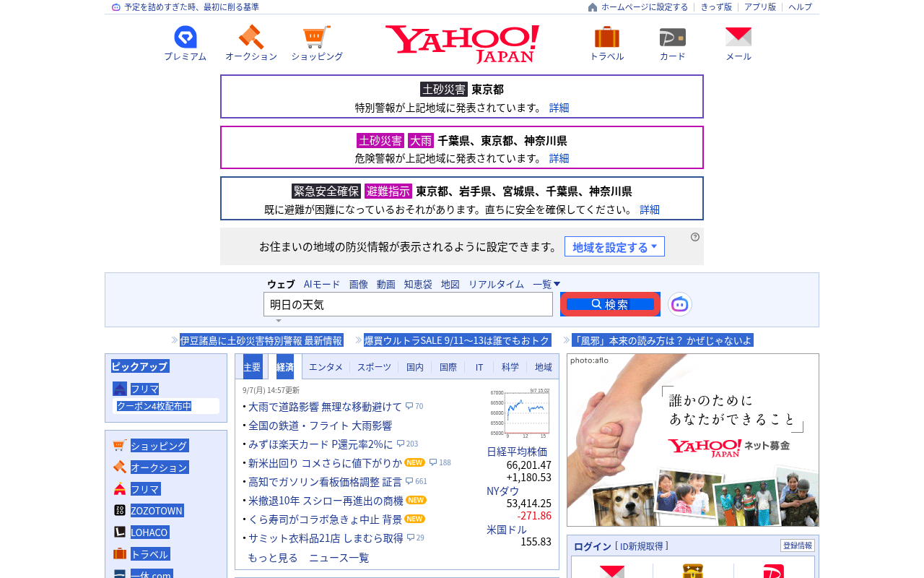Click the help question mark icon
The width and height of the screenshot is (924, 578).
[x=695, y=237]
